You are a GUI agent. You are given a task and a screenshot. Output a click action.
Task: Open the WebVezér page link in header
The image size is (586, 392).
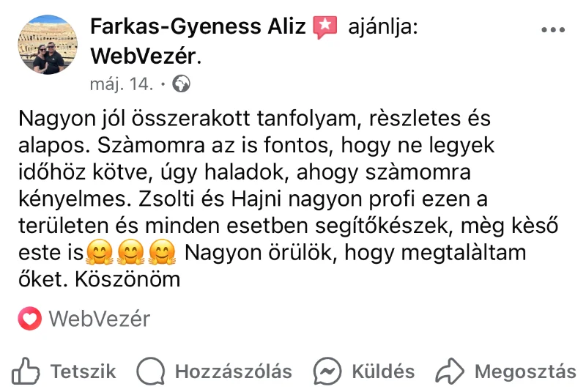144,56
